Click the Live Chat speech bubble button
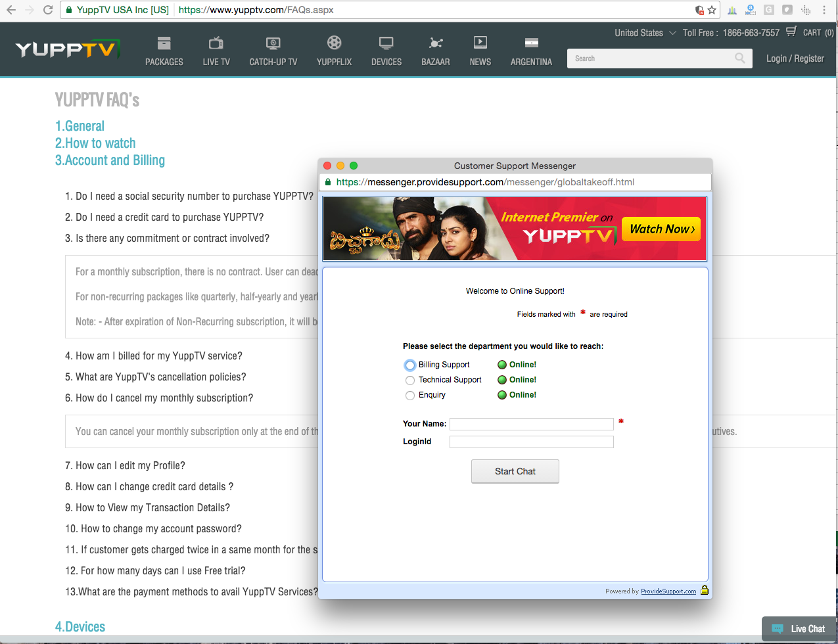 tap(799, 629)
